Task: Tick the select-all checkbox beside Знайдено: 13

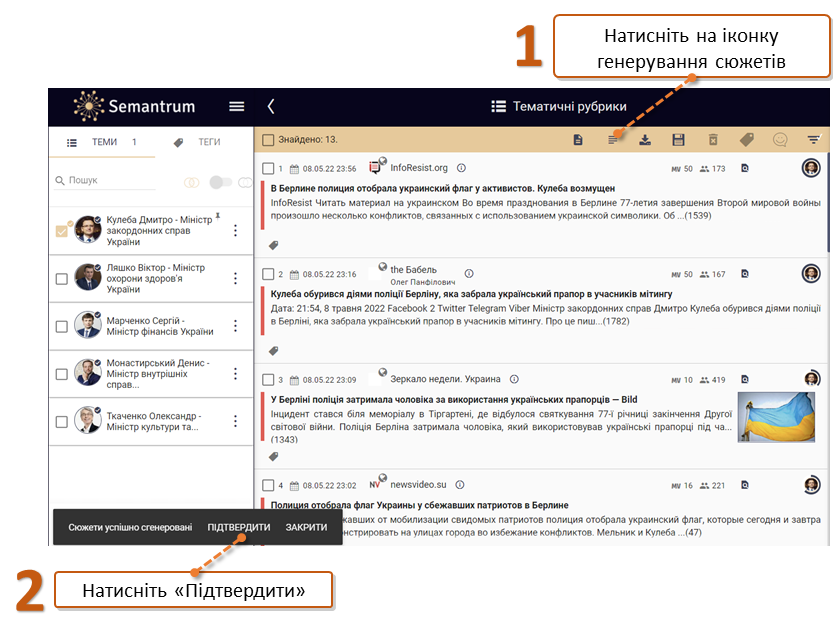Action: click(x=268, y=140)
